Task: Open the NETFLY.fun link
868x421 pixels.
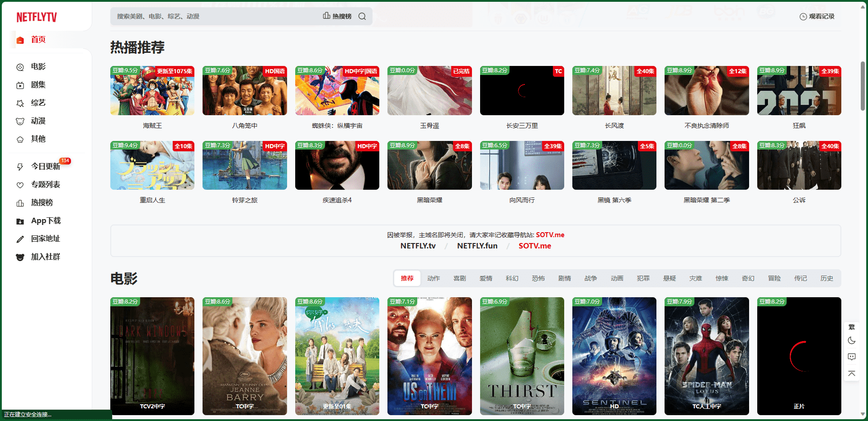Action: pos(477,246)
